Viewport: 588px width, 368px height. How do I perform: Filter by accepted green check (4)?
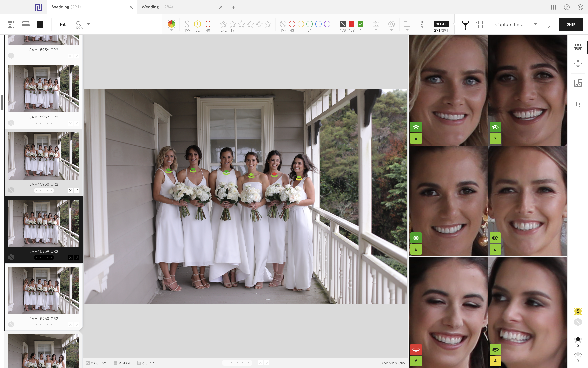tap(360, 24)
